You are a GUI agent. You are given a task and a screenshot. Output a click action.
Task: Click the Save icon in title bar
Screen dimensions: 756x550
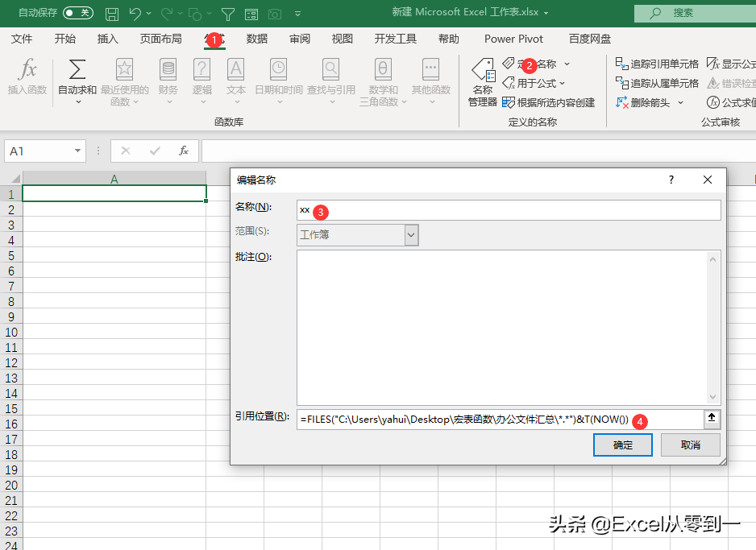[112, 14]
